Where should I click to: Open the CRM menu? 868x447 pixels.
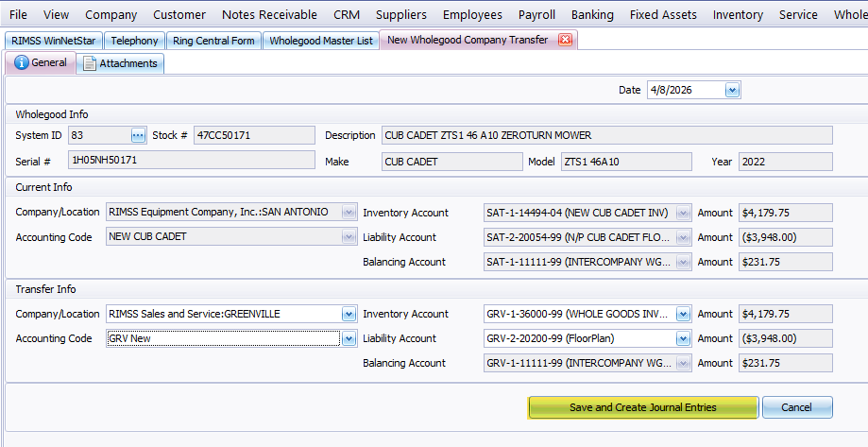click(347, 14)
